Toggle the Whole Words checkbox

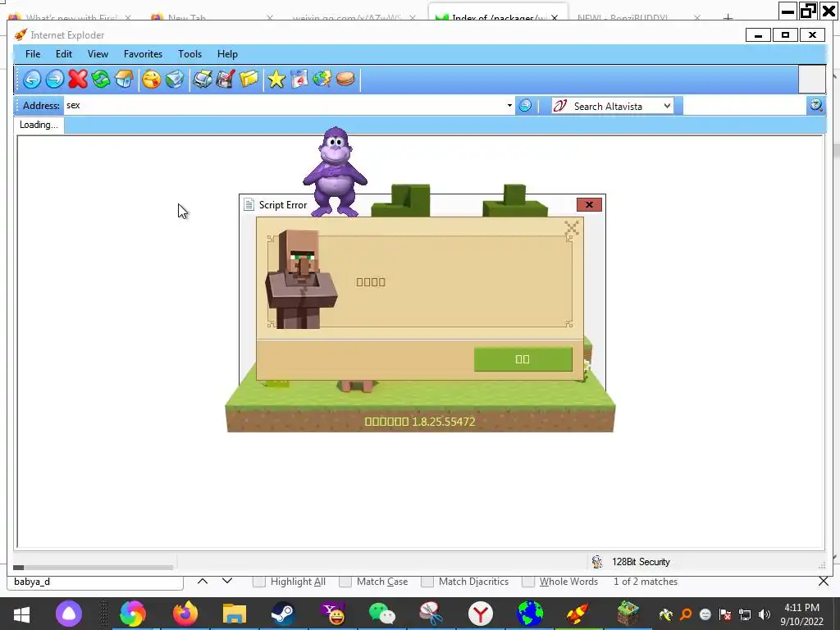point(528,582)
